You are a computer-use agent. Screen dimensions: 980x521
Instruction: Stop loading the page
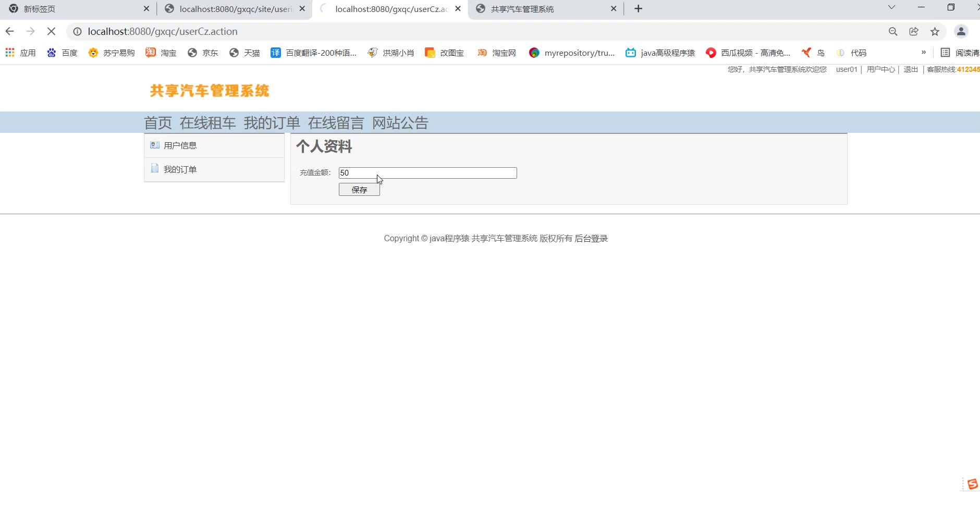coord(51,31)
